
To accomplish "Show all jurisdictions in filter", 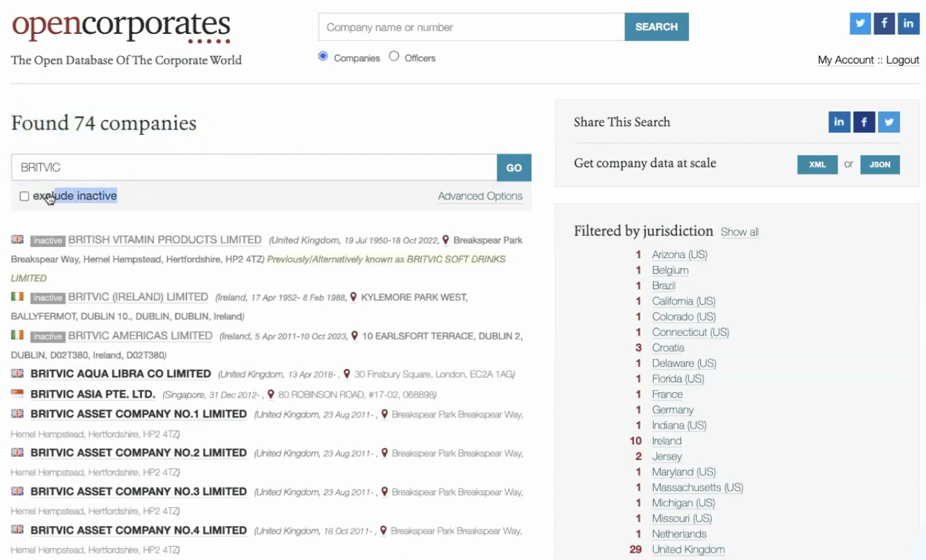I will click(x=739, y=232).
